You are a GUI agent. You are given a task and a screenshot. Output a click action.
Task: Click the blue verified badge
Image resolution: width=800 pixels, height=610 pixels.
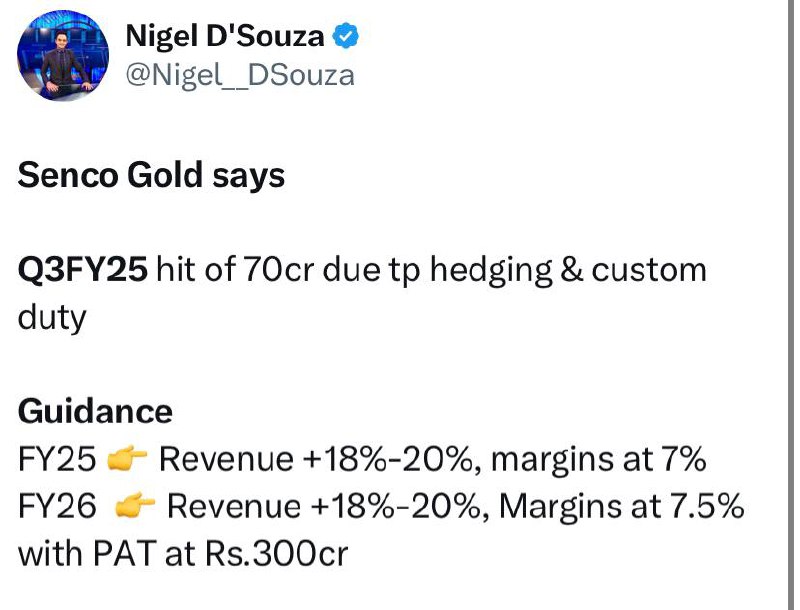[346, 36]
